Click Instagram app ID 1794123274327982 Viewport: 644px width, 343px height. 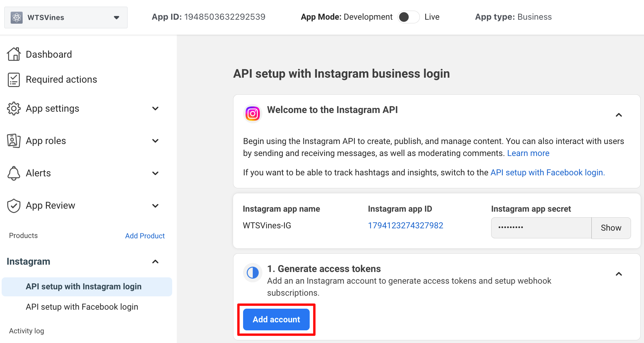pyautogui.click(x=406, y=226)
